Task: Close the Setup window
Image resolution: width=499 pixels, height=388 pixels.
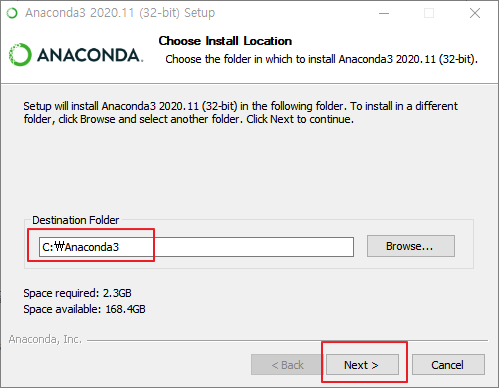Action: [475, 13]
